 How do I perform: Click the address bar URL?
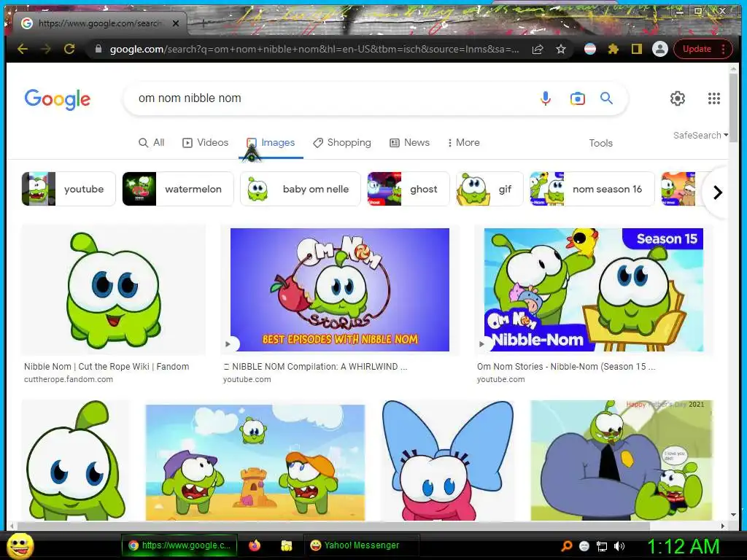314,49
